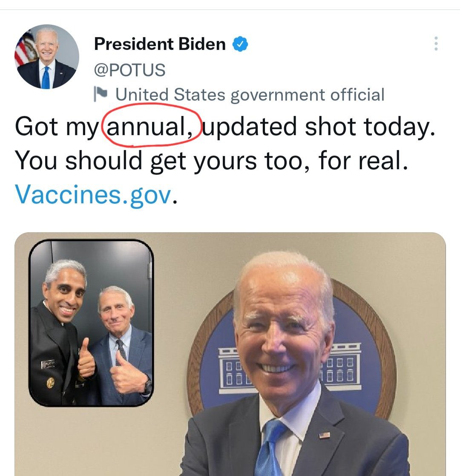The width and height of the screenshot is (460, 476).
Task: Click the uniformed man's thumbs-up hand
Action: (x=86, y=358)
